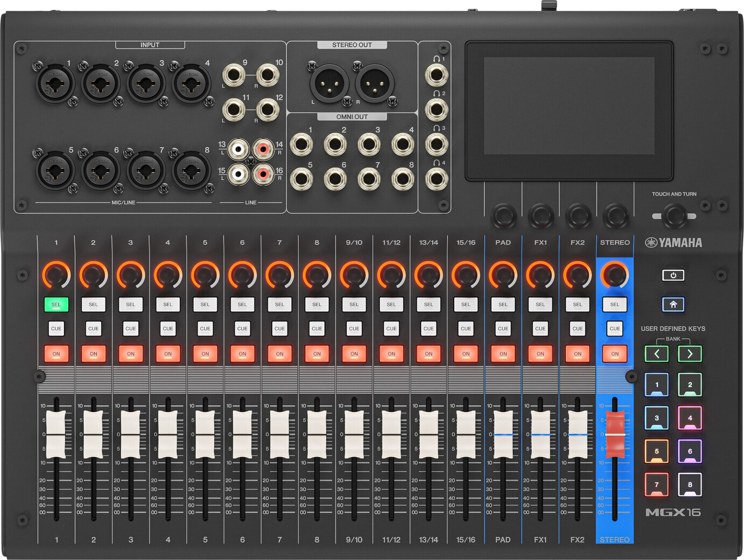Toggle CUE on the STEREO master strip
This screenshot has width=744, height=560.
click(615, 328)
